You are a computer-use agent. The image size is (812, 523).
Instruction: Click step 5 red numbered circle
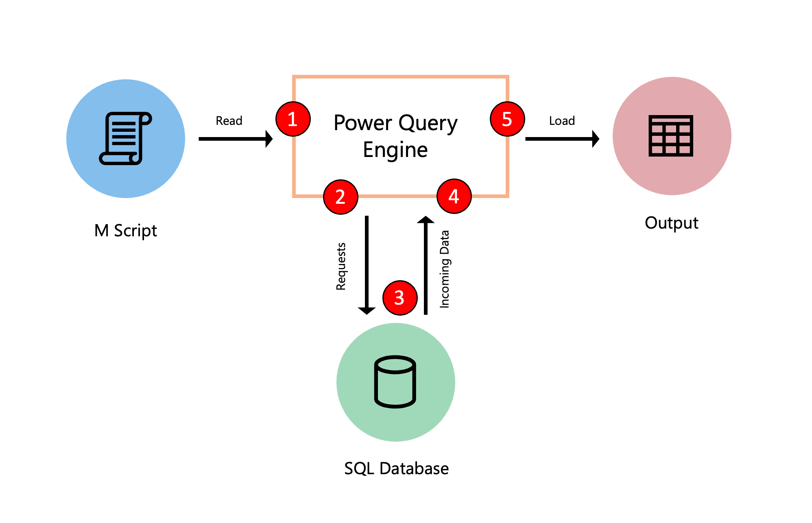506,118
